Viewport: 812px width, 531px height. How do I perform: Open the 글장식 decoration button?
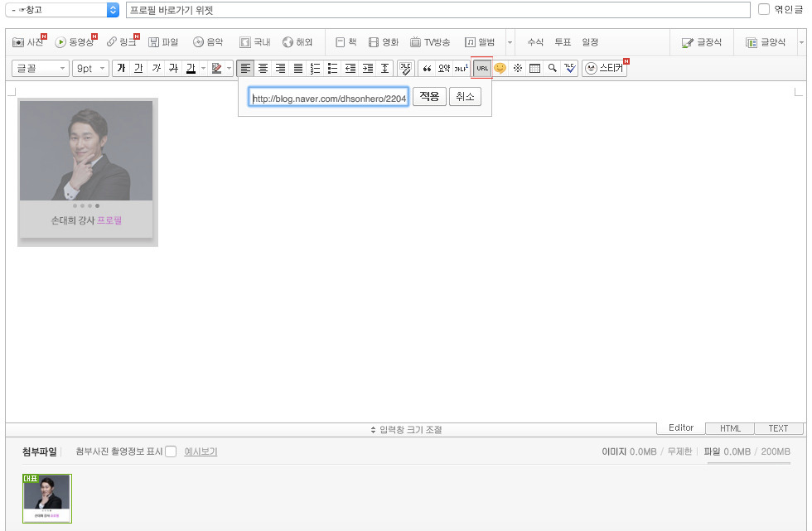pyautogui.click(x=702, y=42)
